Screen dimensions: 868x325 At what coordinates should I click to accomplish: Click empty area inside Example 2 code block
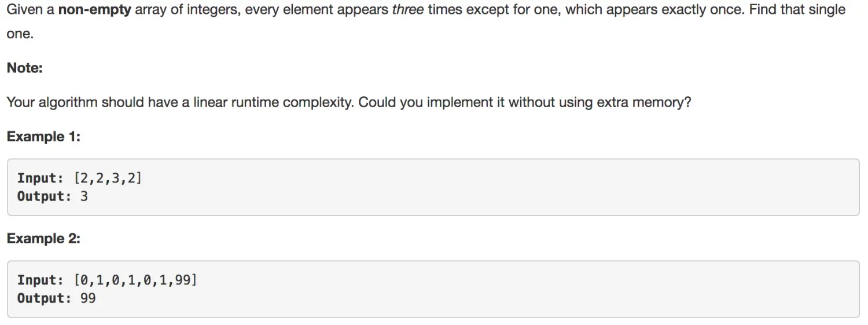point(521,290)
